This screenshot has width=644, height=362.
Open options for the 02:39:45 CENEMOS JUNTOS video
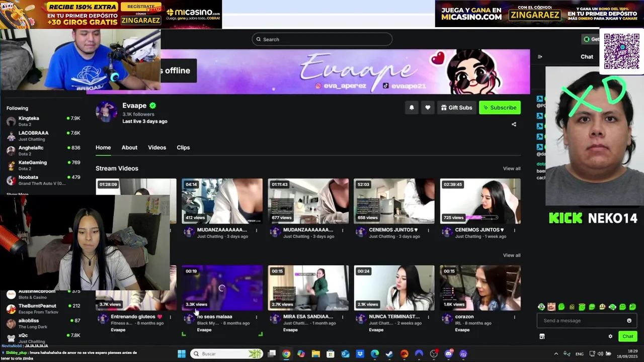[514, 230]
